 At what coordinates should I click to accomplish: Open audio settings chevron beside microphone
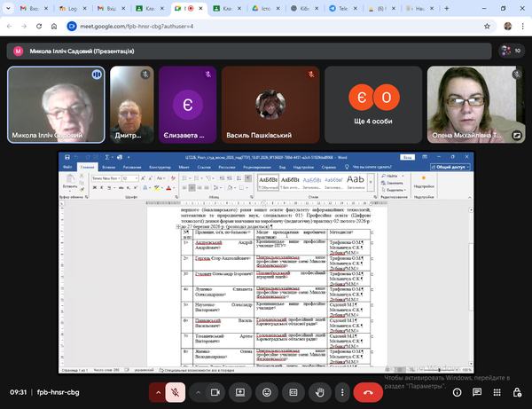point(159,391)
